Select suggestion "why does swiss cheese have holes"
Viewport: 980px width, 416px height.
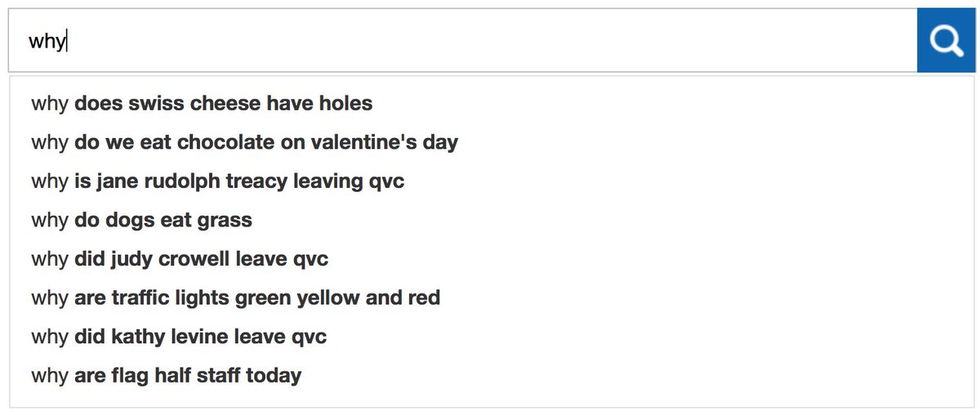tap(202, 104)
